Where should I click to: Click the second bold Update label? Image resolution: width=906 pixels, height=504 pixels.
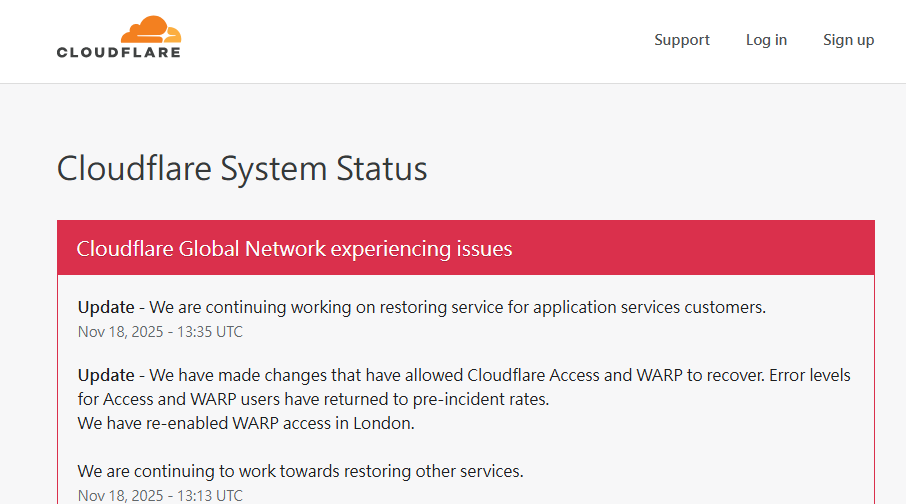[x=106, y=375]
